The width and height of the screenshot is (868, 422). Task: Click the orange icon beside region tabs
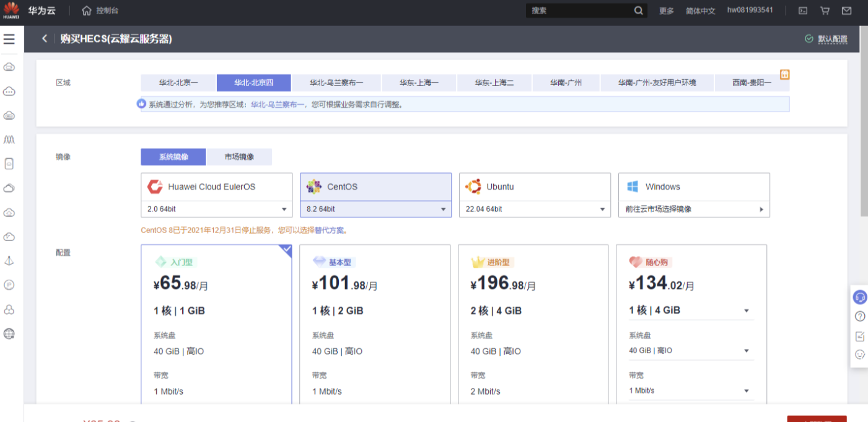click(x=784, y=74)
